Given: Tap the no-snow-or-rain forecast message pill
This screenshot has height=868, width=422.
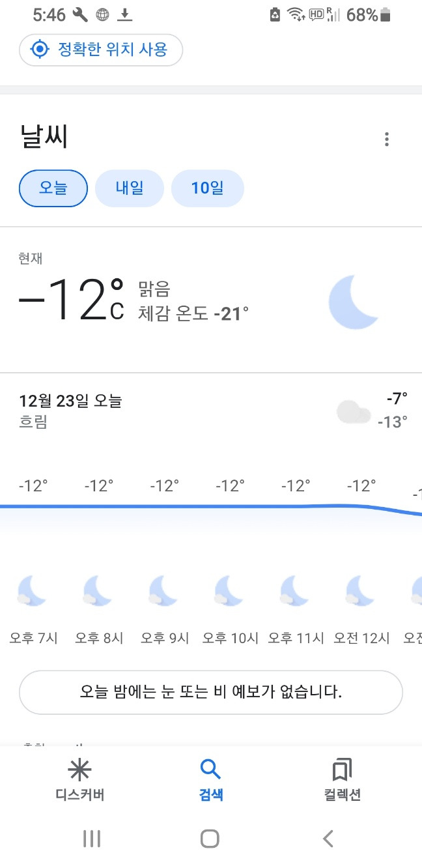Looking at the screenshot, I should point(211,692).
